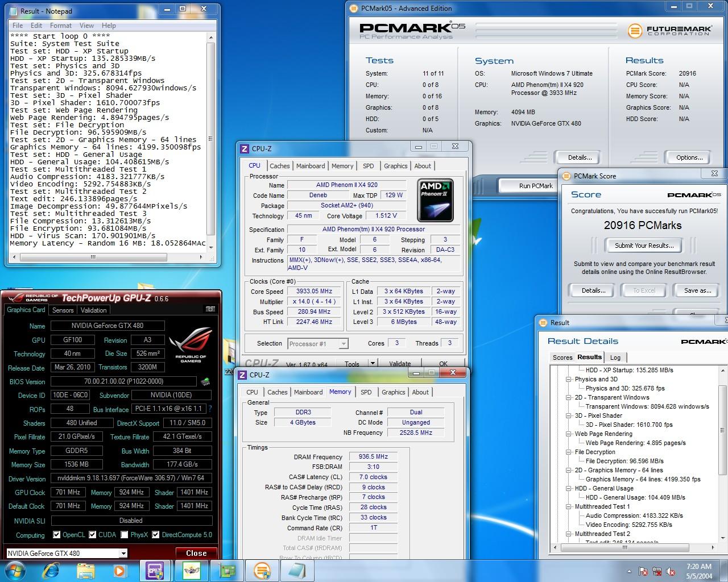Click the Save as... button in PCMark Score
Screen dimensions: 728x582
click(x=697, y=290)
